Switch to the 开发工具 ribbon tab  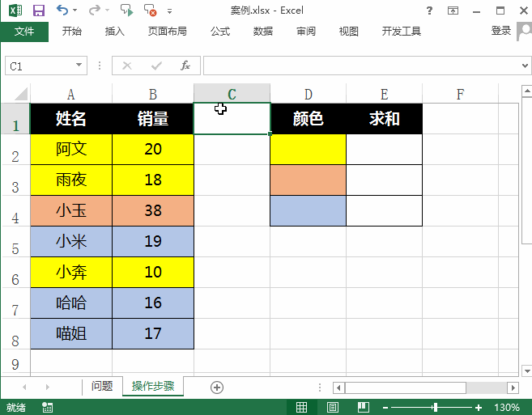tap(402, 32)
